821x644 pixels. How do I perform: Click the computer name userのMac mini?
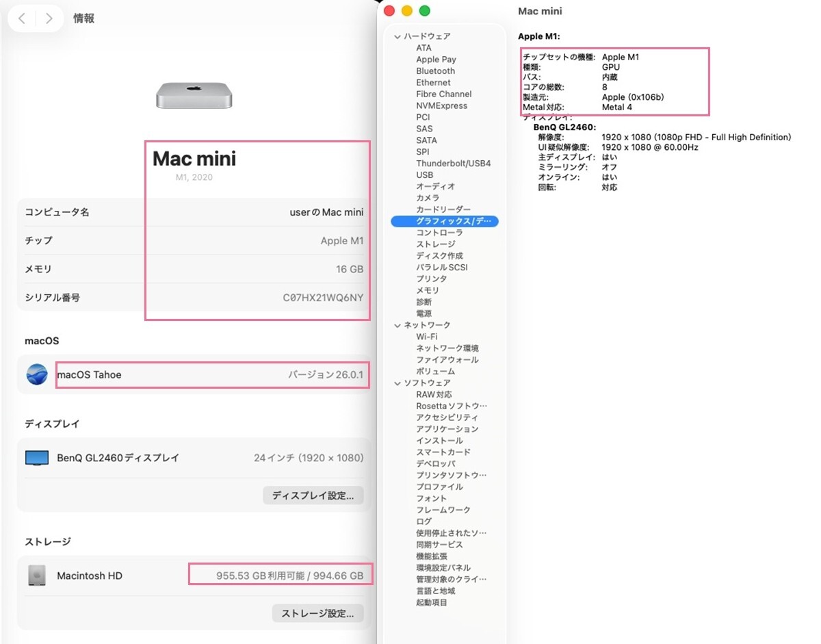tap(326, 212)
